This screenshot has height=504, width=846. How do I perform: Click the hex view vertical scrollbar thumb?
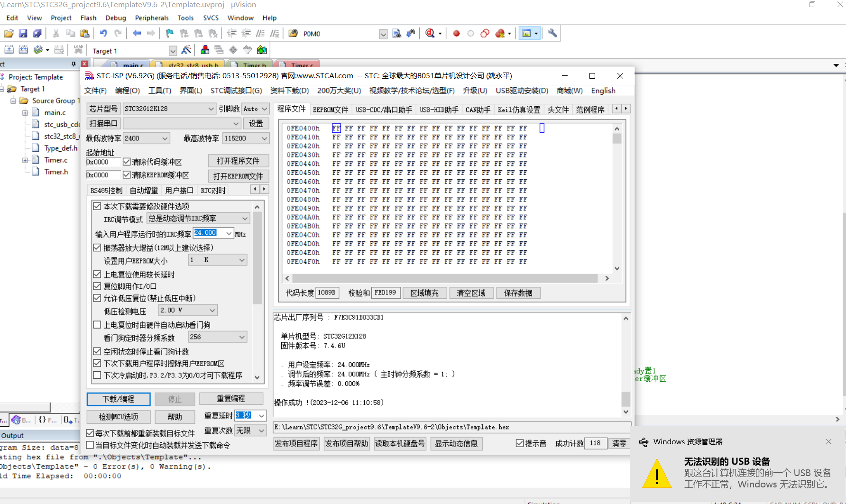point(617,138)
